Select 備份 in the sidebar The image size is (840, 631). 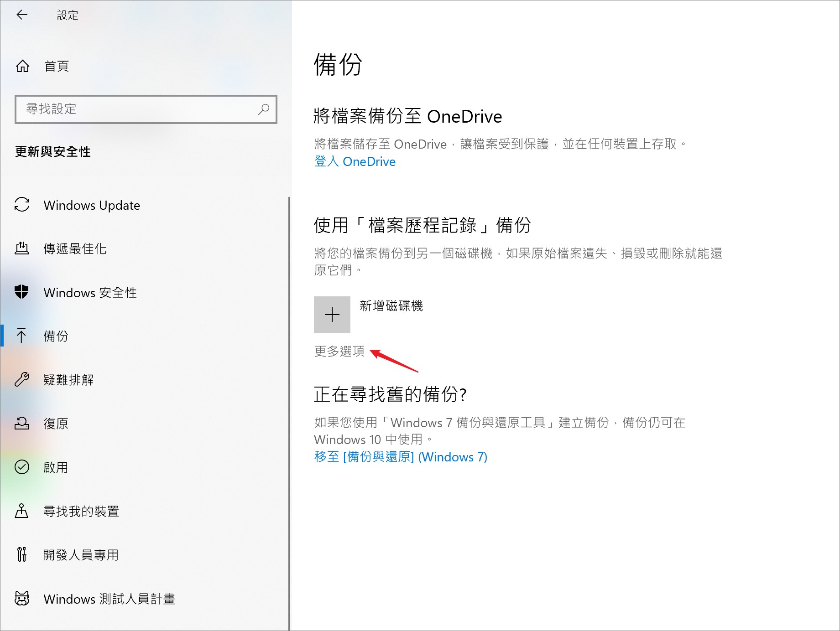pyautogui.click(x=56, y=336)
